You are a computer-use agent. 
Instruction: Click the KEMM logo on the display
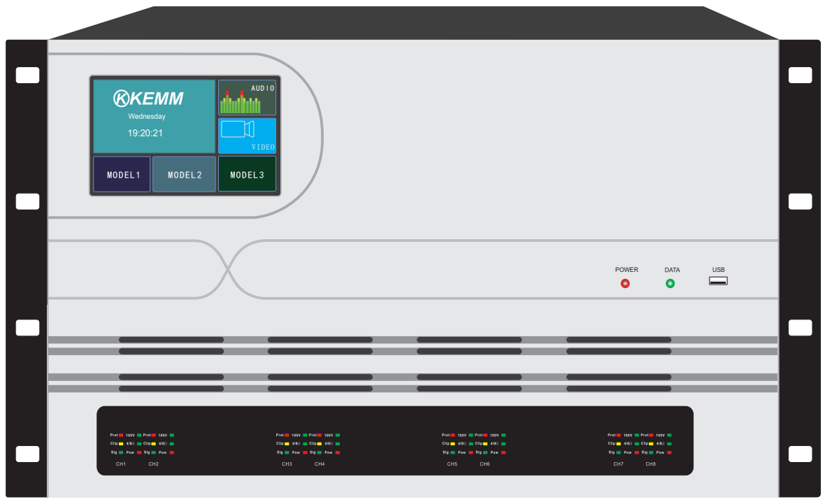pos(148,99)
